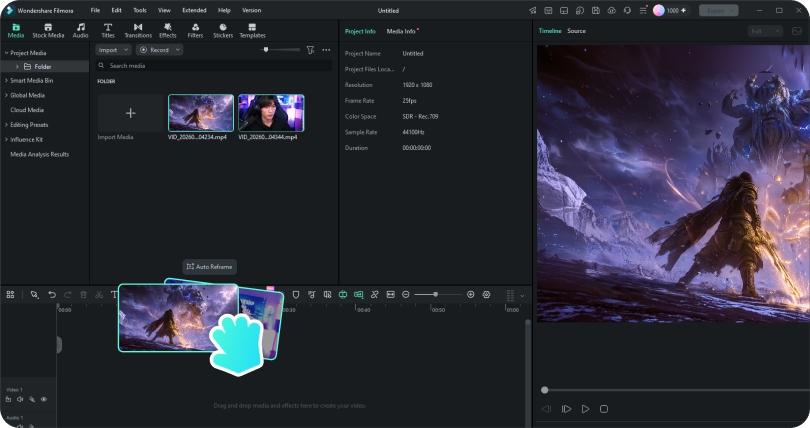This screenshot has height=428, width=810.
Task: Open the Filters library
Action: 195,30
